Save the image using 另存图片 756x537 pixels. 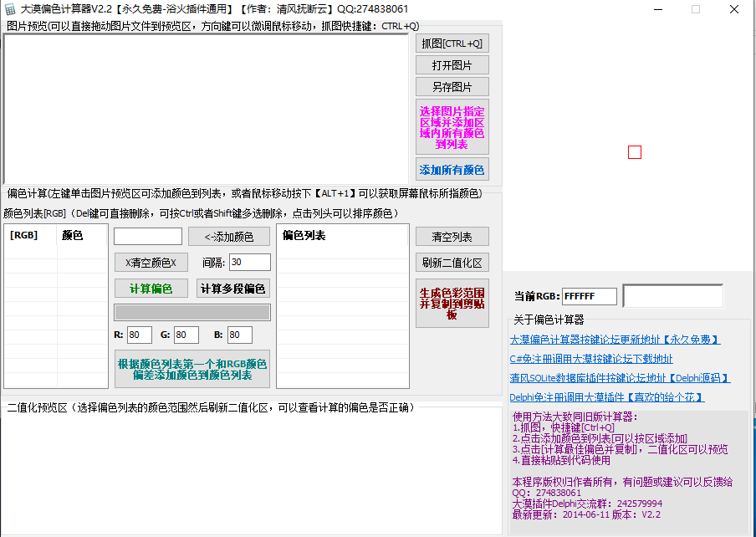pos(452,87)
